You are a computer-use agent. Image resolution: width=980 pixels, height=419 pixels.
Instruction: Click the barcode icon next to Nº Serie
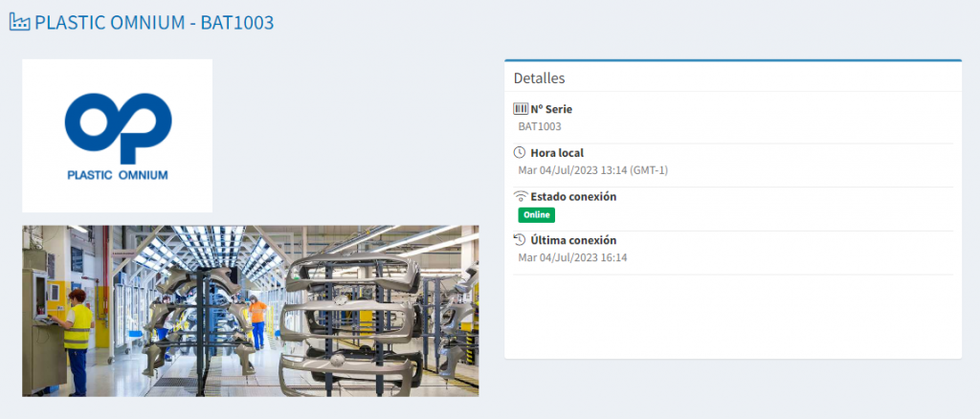520,109
